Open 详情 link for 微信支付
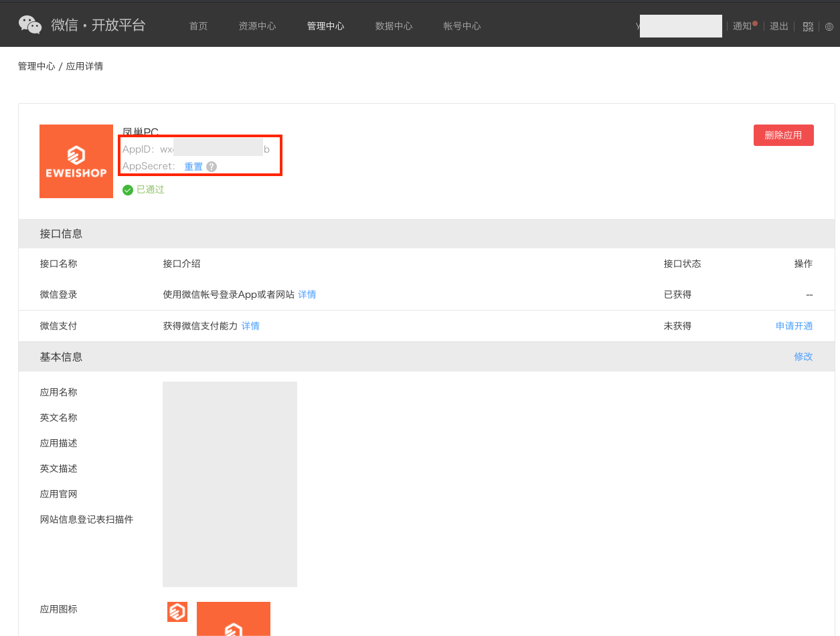The width and height of the screenshot is (840, 636). coord(250,326)
